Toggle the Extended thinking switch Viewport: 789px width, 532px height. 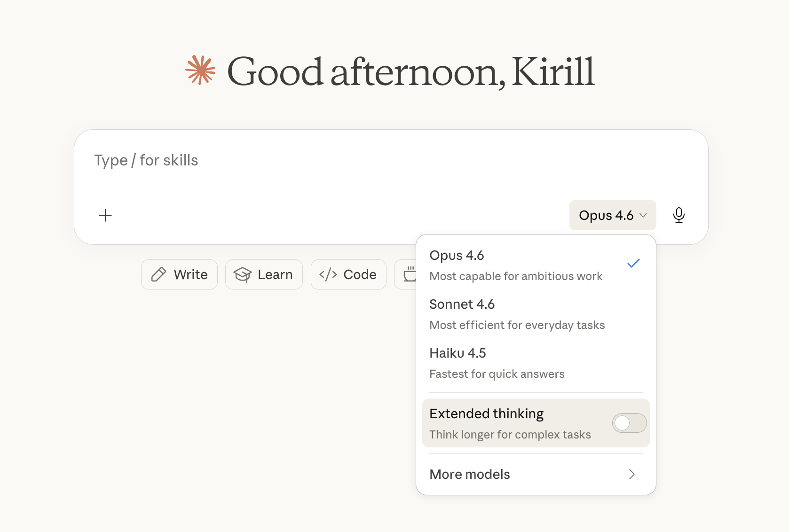click(x=629, y=423)
